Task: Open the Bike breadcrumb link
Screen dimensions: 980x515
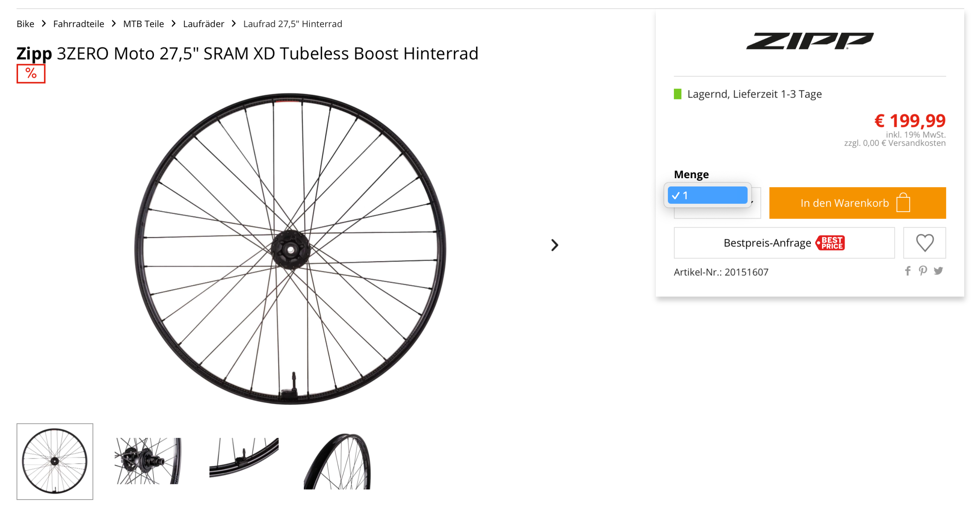Action: (25, 24)
